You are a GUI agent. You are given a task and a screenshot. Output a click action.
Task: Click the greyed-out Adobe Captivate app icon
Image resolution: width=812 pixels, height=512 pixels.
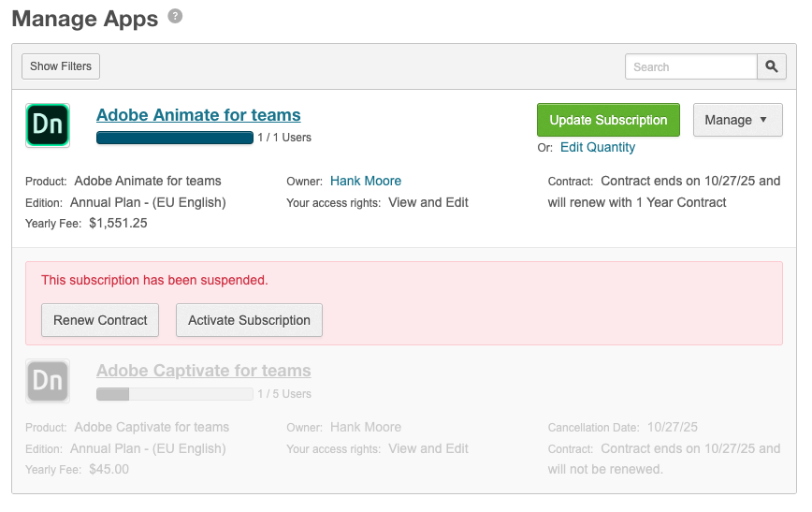coord(48,381)
